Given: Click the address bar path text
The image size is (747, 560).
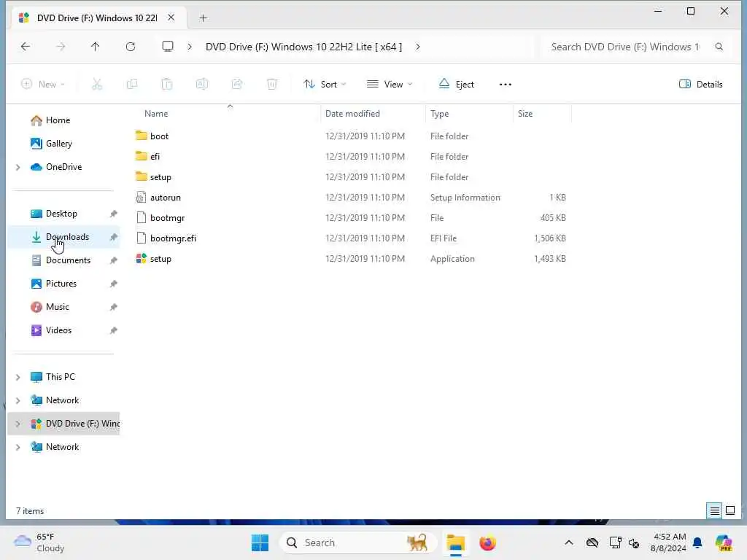Looking at the screenshot, I should tap(304, 47).
